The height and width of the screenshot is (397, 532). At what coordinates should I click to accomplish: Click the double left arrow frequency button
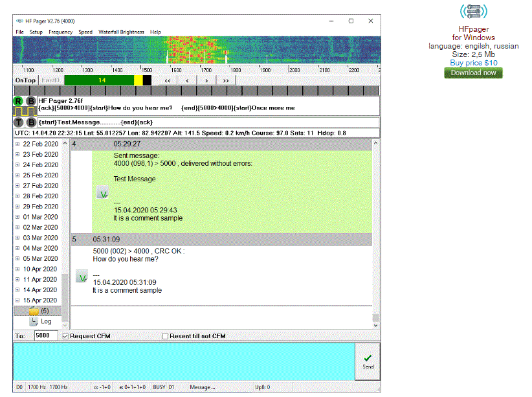168,80
